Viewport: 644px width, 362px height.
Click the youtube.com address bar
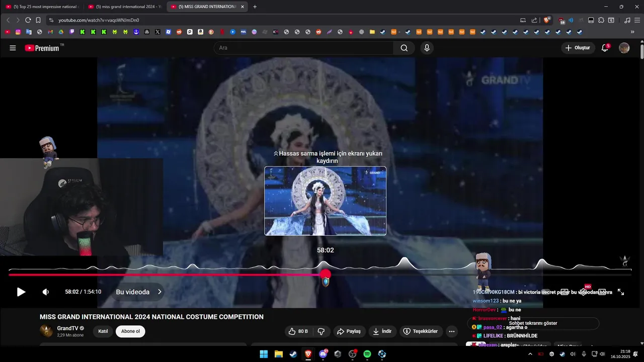pyautogui.click(x=282, y=20)
